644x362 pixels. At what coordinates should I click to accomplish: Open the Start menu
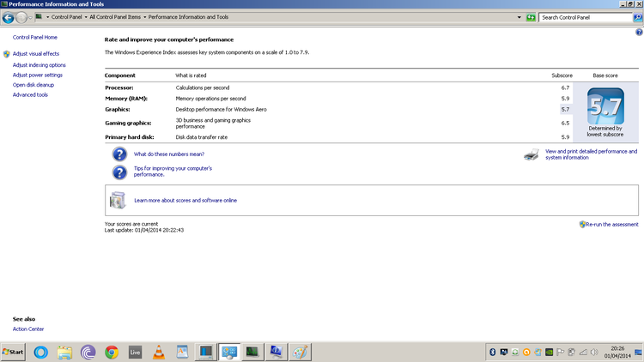(13, 353)
